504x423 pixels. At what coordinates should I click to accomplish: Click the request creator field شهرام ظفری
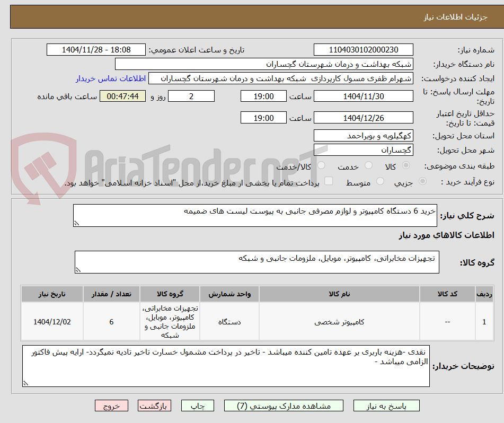280,79
